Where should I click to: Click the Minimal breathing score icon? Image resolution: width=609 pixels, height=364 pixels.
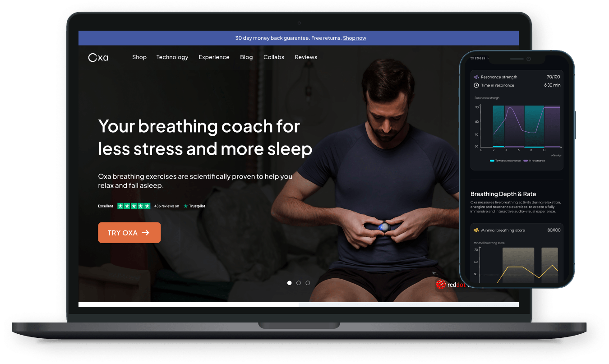click(x=476, y=230)
